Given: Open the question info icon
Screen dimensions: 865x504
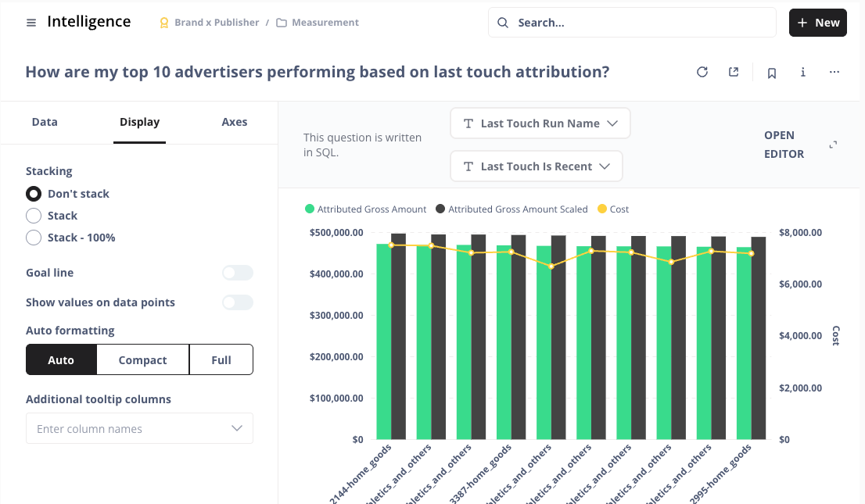Looking at the screenshot, I should coord(803,73).
